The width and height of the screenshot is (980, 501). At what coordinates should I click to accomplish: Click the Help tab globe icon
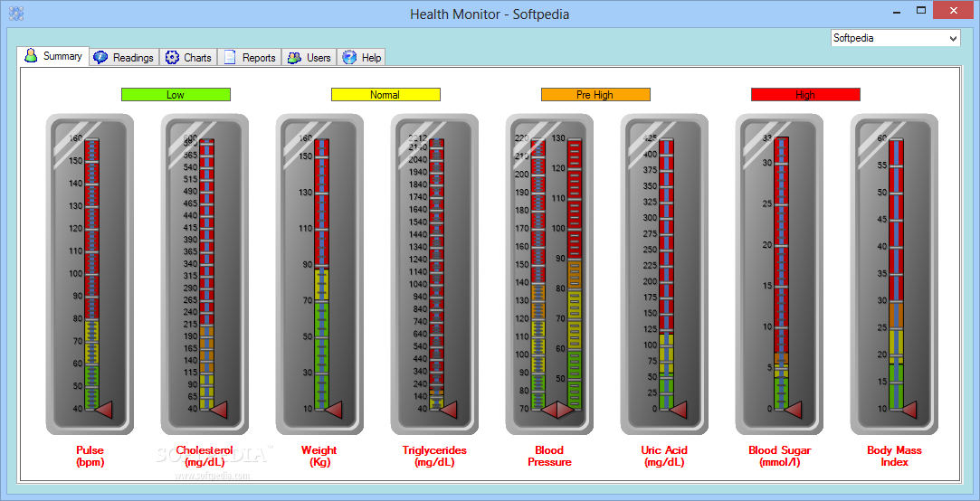pos(349,58)
